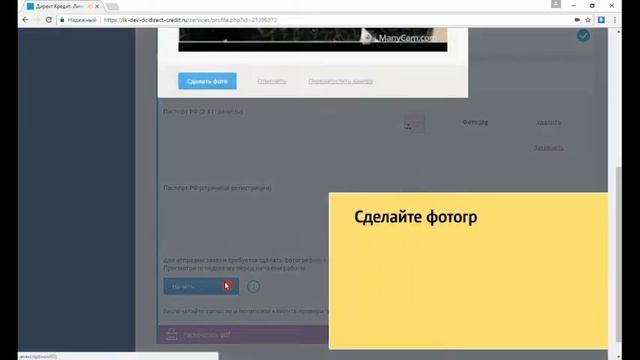Screen dimensions: 640x360
Task: Click the blue download extension icon
Action: point(601,20)
